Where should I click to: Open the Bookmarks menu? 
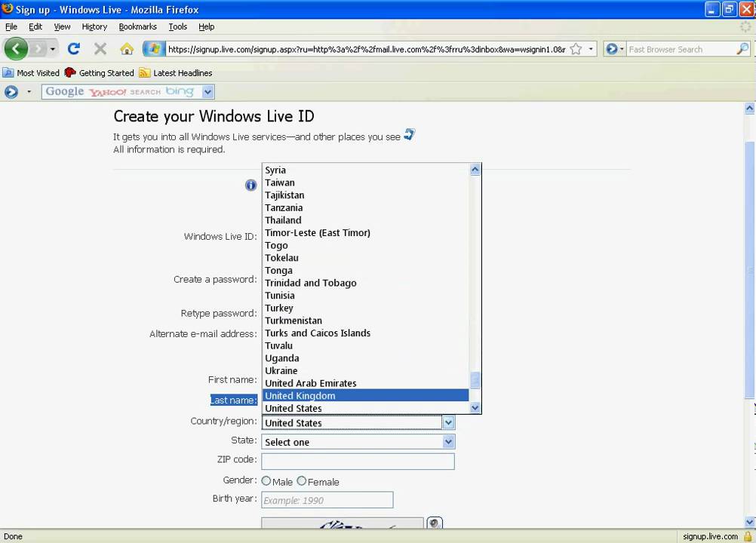(x=137, y=26)
